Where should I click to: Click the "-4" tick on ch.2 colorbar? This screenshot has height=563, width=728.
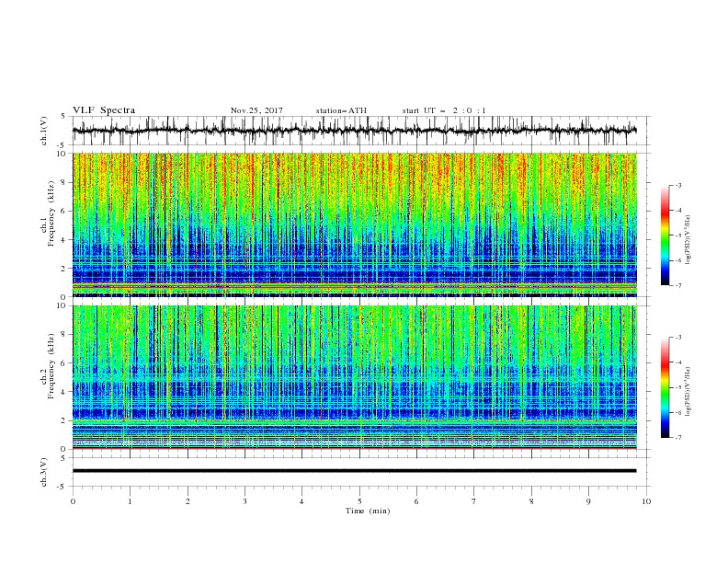coord(678,362)
